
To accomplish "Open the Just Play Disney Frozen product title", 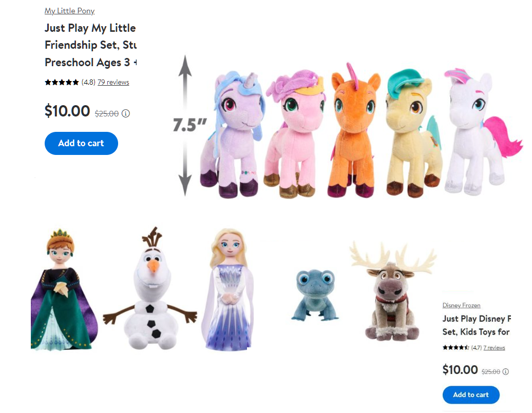I will click(477, 325).
